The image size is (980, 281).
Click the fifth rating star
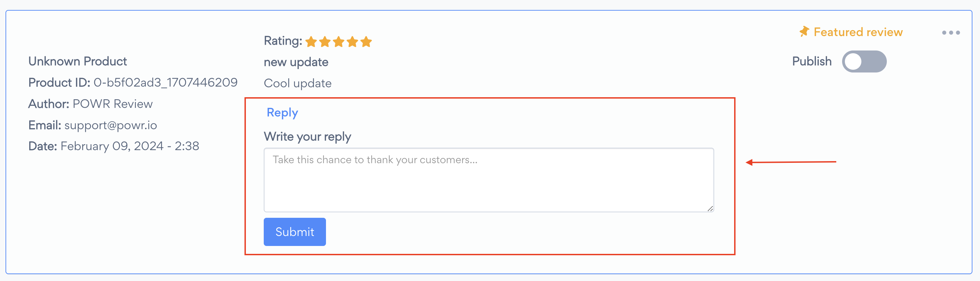tap(366, 42)
